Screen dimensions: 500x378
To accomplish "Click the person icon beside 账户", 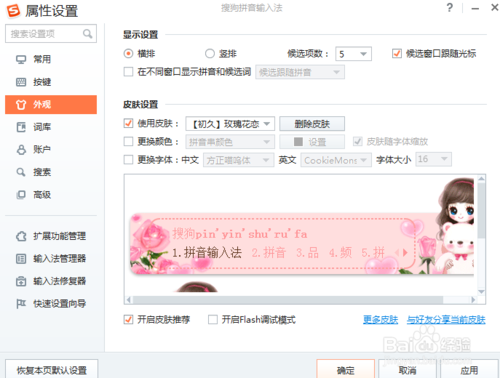I will click(x=21, y=150).
